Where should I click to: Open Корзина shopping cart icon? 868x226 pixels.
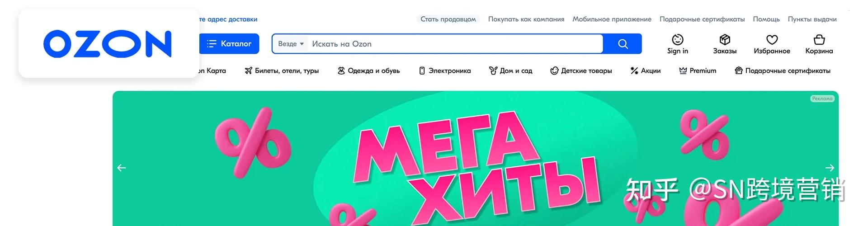click(819, 39)
